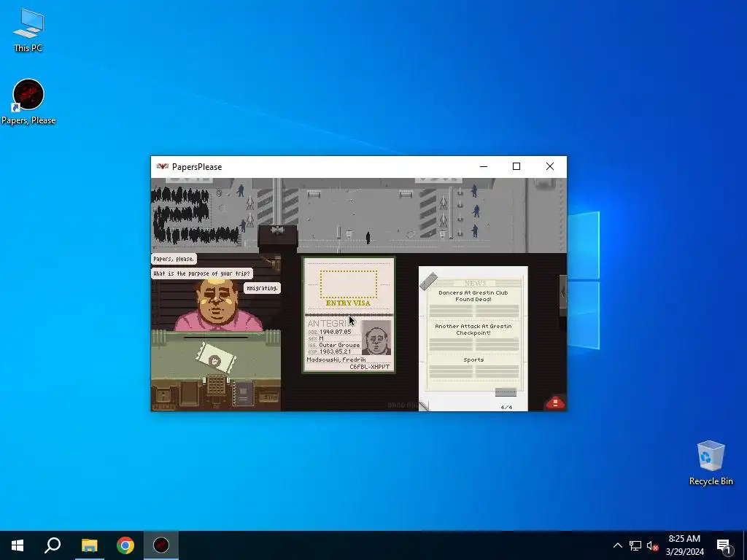
Task: Select the Recycle Bin desktop icon
Action: [x=711, y=463]
